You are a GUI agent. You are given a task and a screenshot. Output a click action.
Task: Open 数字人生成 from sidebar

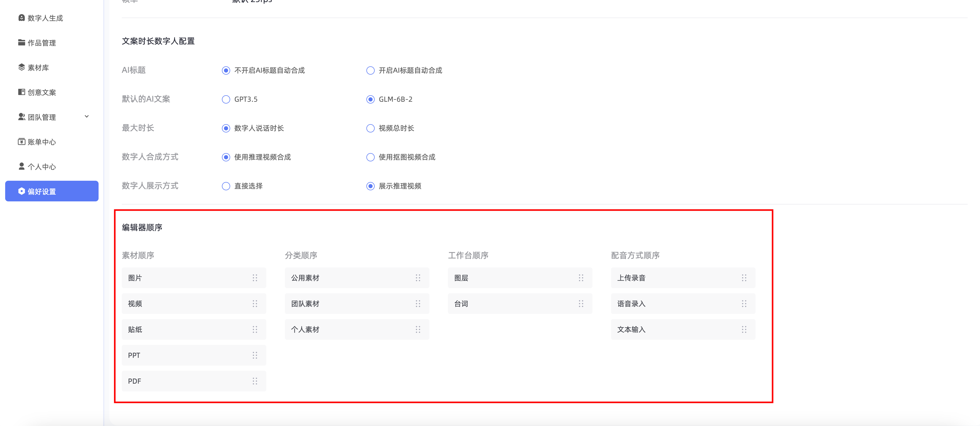click(52, 18)
